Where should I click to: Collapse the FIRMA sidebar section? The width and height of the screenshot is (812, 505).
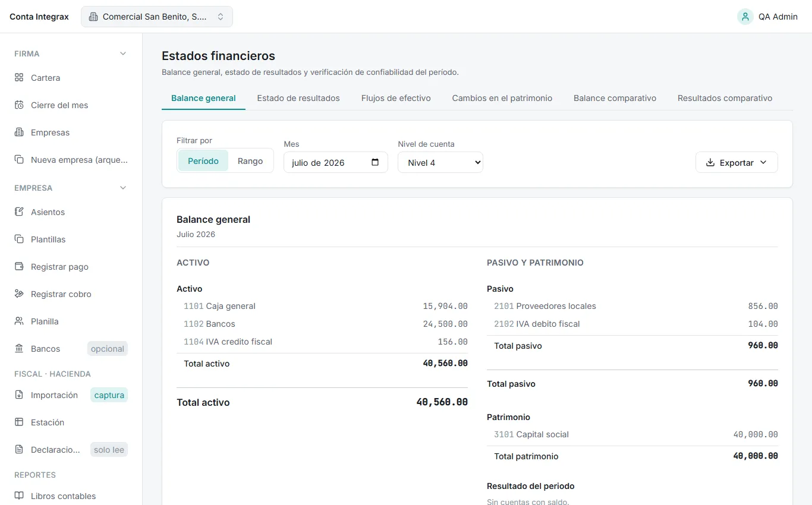(x=123, y=53)
